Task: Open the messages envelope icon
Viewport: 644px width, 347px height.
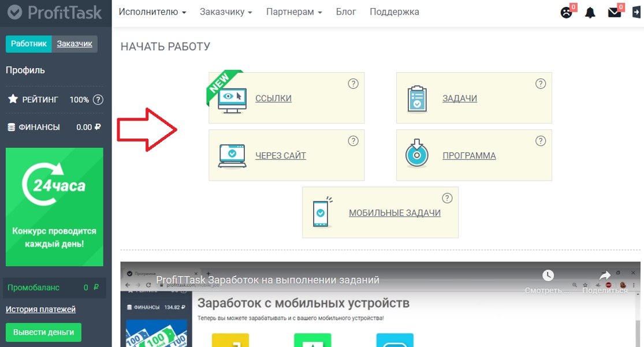Action: 615,12
